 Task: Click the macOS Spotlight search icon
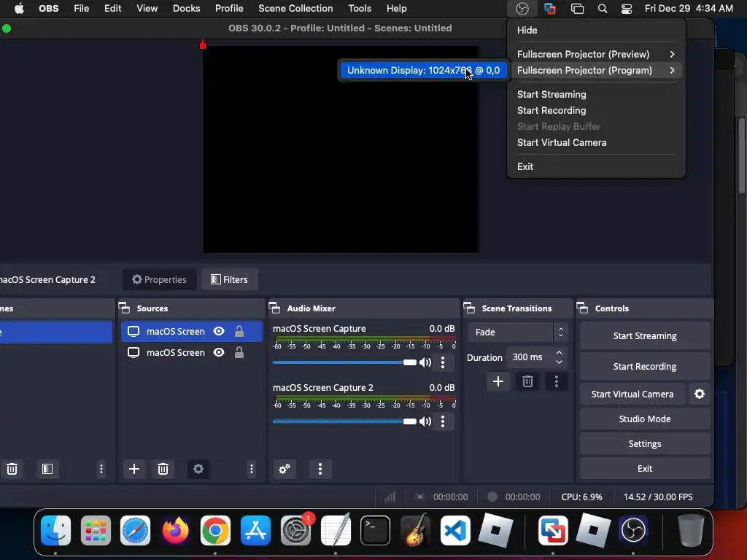[x=602, y=9]
